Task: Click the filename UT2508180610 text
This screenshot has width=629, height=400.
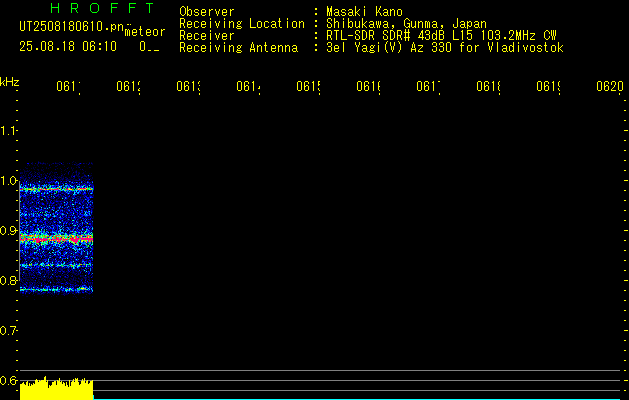Action: [72, 27]
